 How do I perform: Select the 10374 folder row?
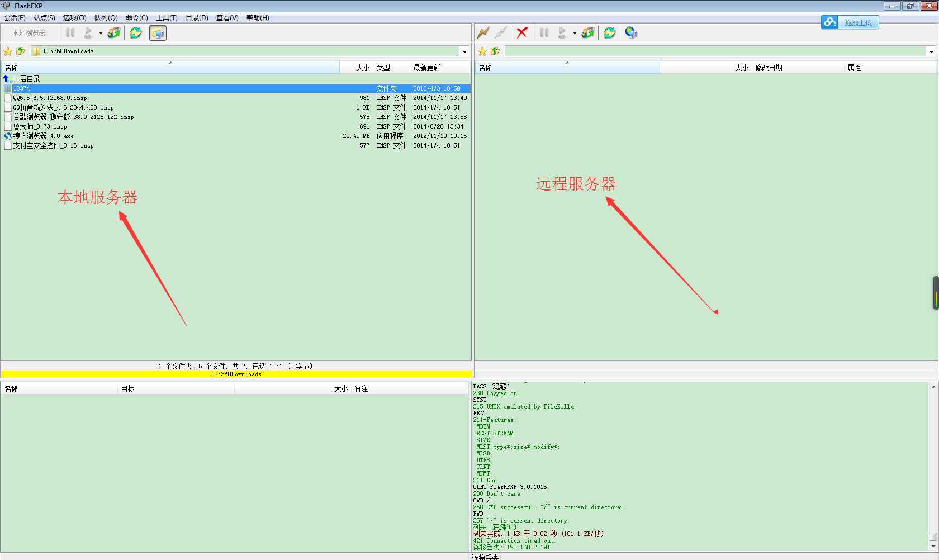pyautogui.click(x=235, y=88)
